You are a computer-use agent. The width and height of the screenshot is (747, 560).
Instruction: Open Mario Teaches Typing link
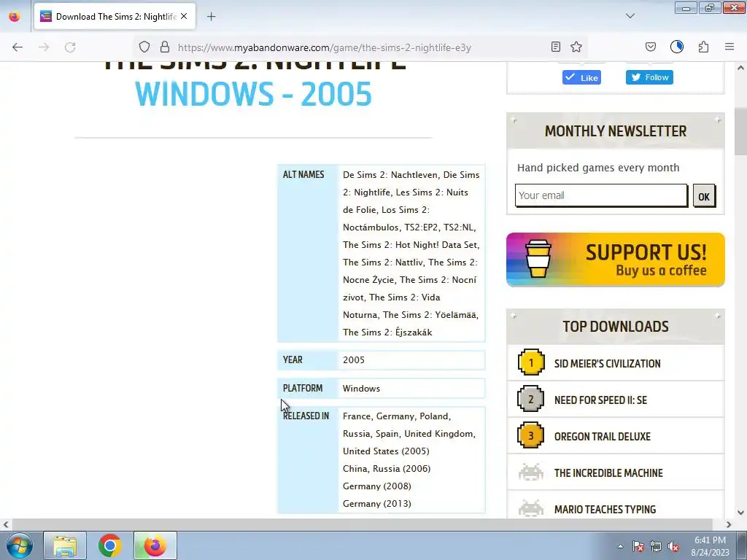[605, 510]
